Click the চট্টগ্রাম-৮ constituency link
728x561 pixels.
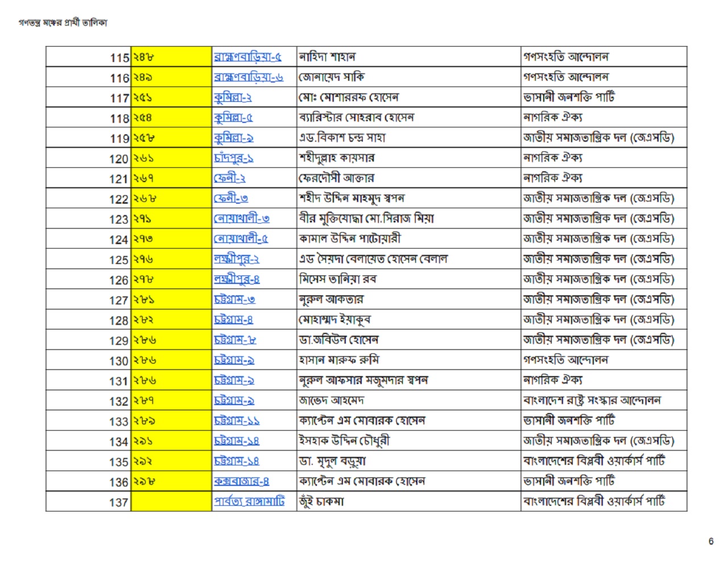pyautogui.click(x=235, y=340)
